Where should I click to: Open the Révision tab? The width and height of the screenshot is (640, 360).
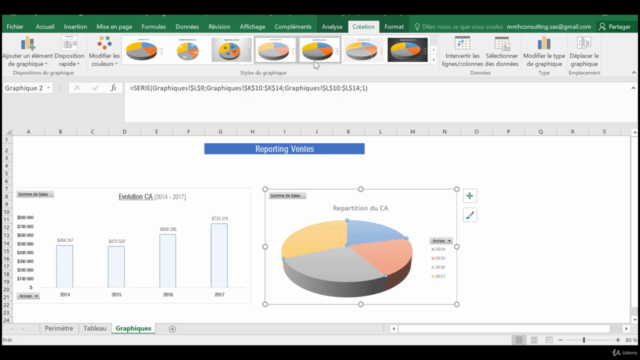219,27
